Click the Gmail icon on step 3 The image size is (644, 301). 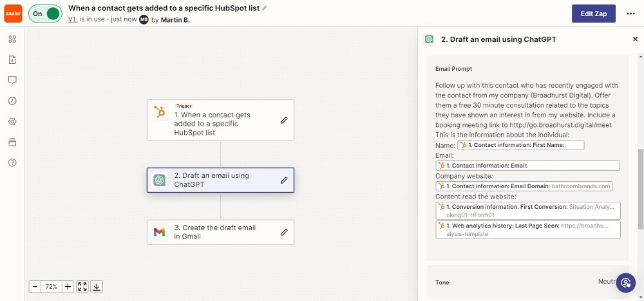coord(159,232)
